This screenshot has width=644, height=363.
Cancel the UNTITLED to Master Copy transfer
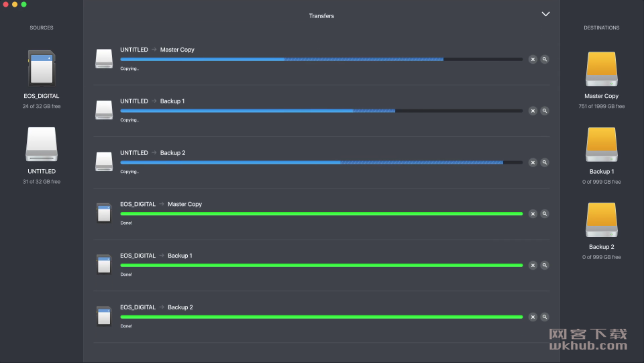(533, 60)
